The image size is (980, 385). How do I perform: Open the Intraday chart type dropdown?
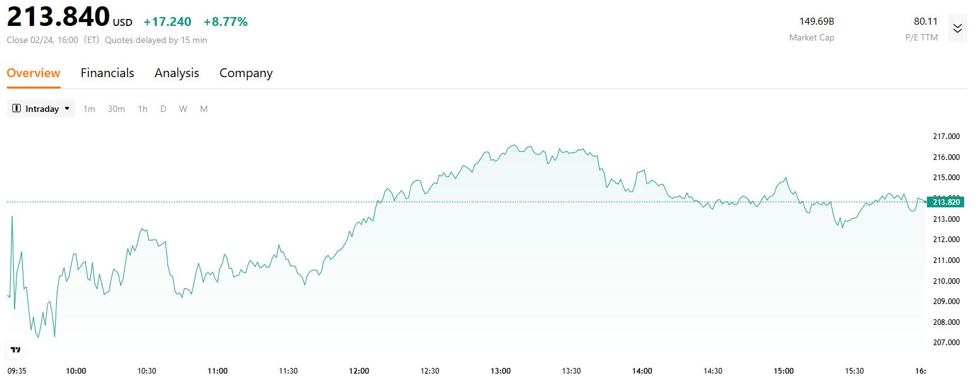point(41,109)
